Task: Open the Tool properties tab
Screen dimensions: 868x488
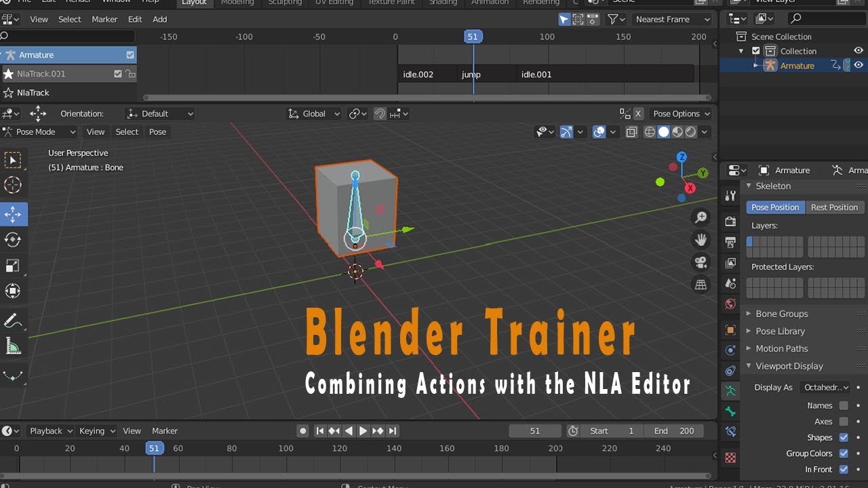Action: pos(730,195)
